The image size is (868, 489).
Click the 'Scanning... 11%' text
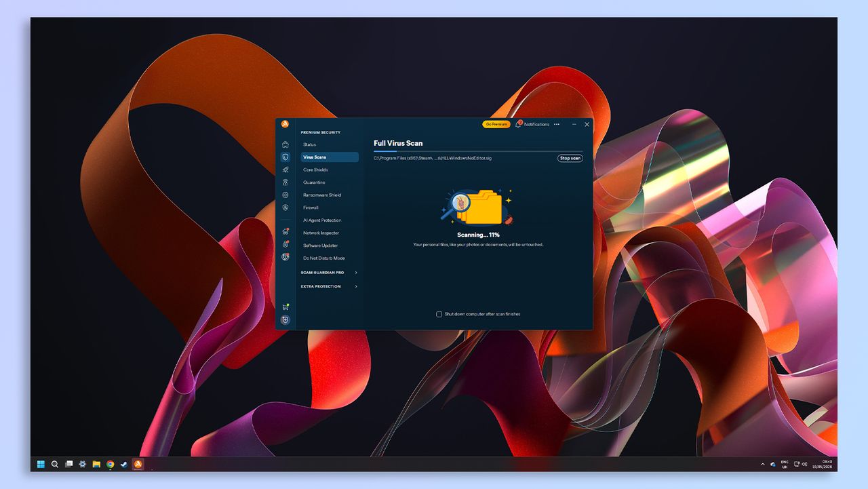point(478,235)
